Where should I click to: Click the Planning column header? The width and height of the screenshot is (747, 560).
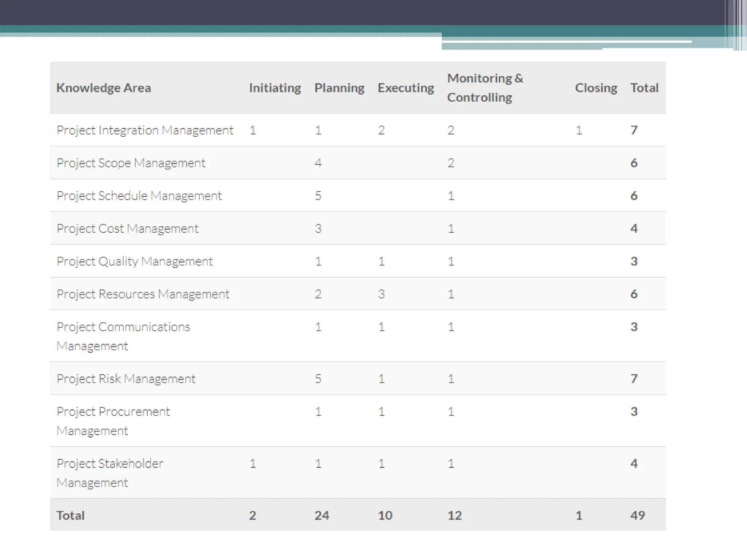pos(339,88)
